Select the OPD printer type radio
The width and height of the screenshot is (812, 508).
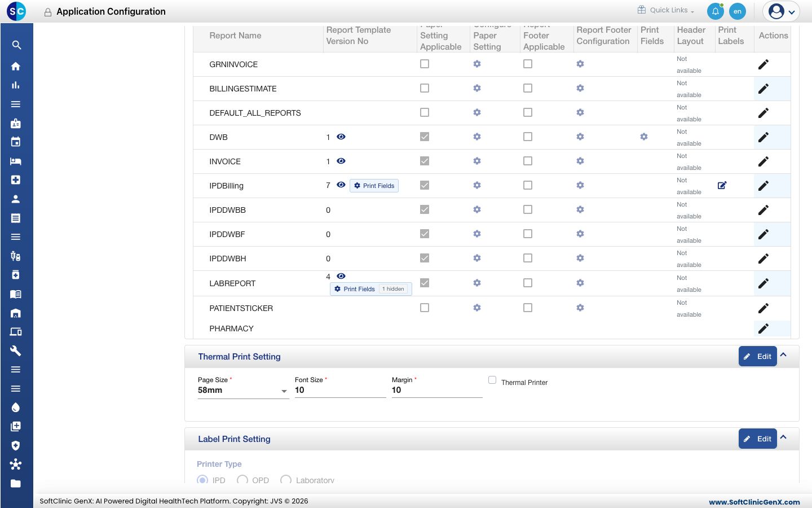tap(242, 480)
